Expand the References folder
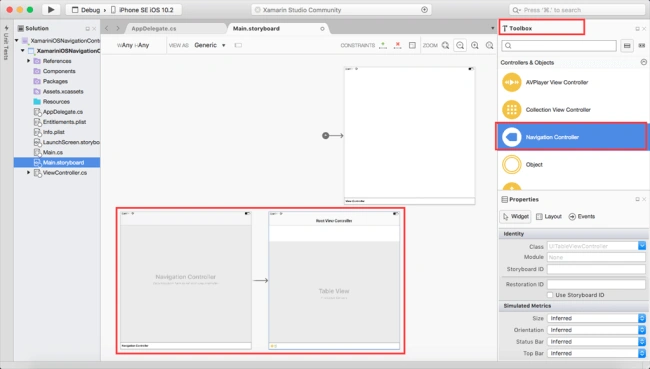Screen dimensions: 650x369 tap(29, 61)
